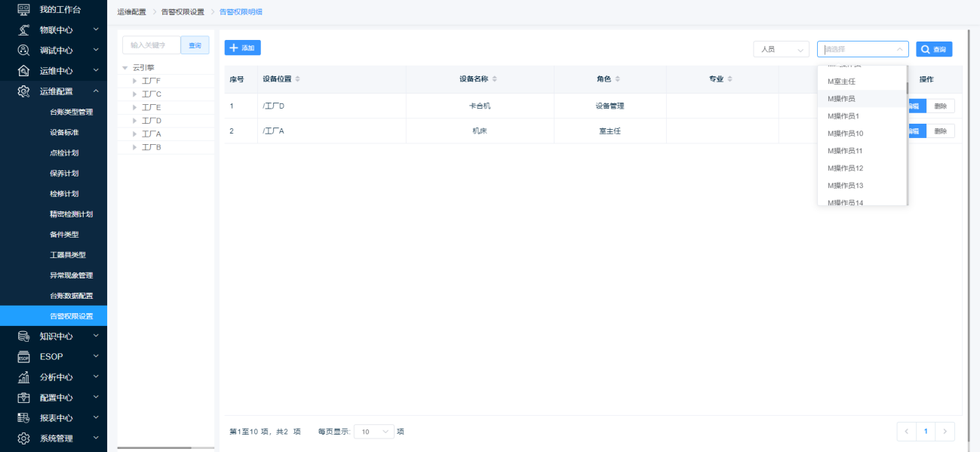Viewport: 980px width, 452px height.
Task: Open the page size dropdown showing 10
Action: point(374,432)
